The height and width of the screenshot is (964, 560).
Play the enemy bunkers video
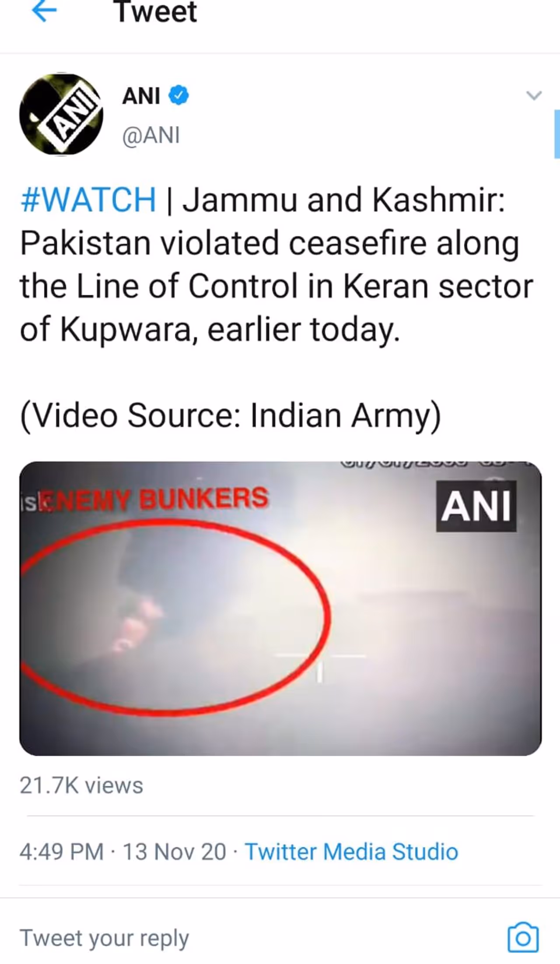pyautogui.click(x=280, y=609)
